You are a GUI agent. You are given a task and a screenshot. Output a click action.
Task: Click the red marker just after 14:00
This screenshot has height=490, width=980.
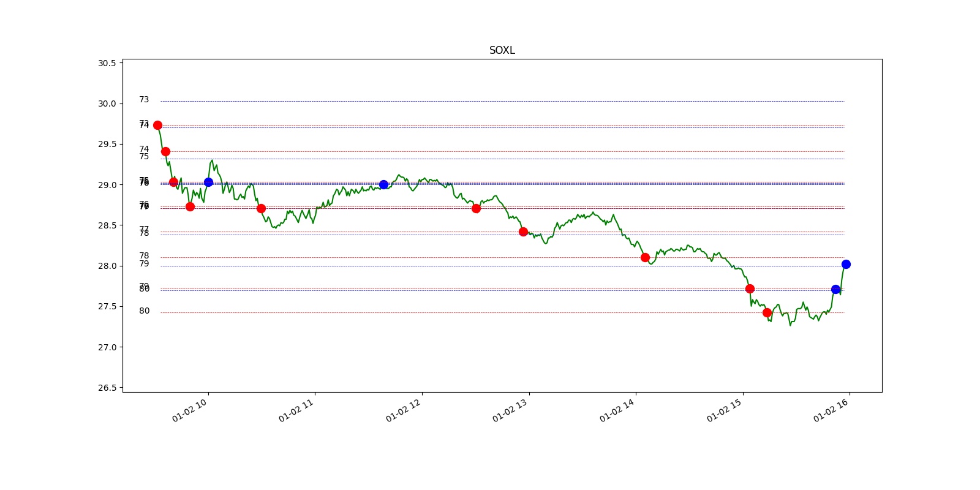645,257
